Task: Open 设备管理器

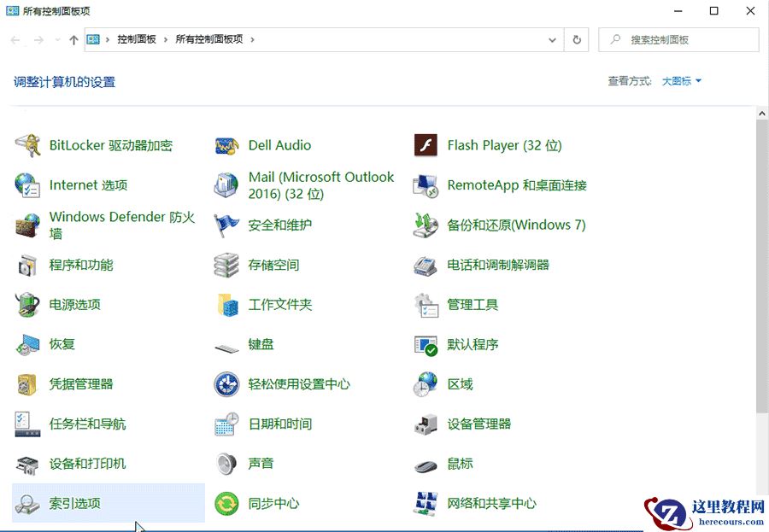Action: point(483,424)
